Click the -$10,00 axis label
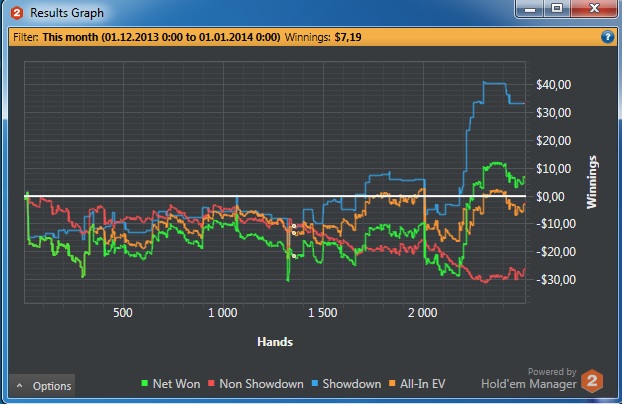 556,224
